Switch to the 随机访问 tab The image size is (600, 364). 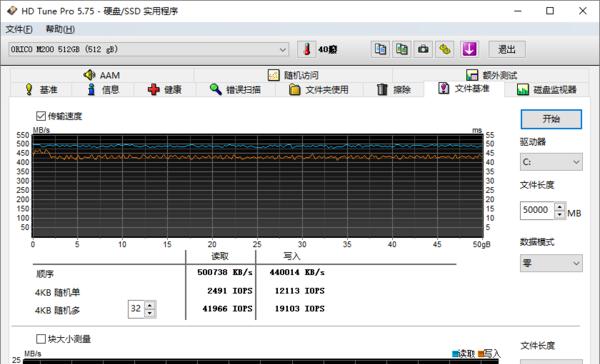[x=293, y=75]
